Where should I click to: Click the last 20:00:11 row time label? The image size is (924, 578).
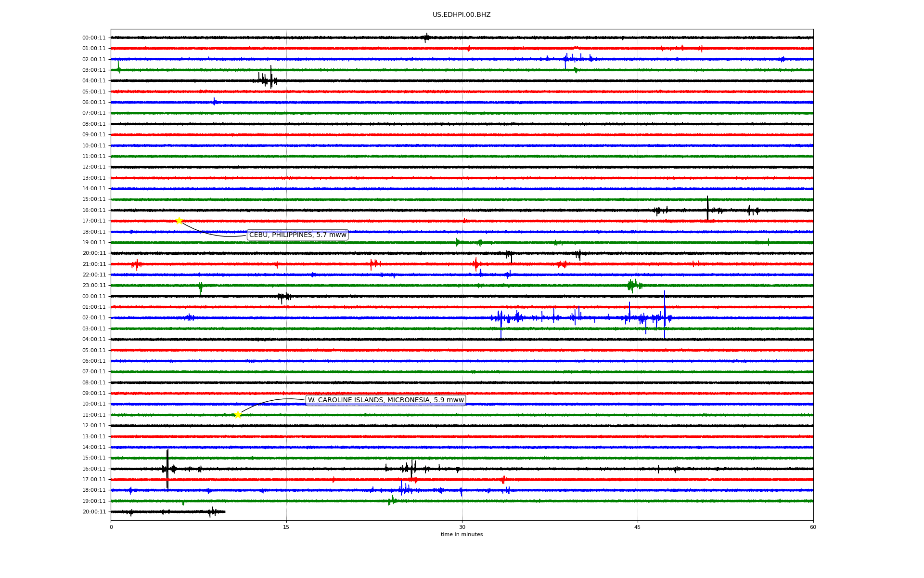[x=94, y=512]
